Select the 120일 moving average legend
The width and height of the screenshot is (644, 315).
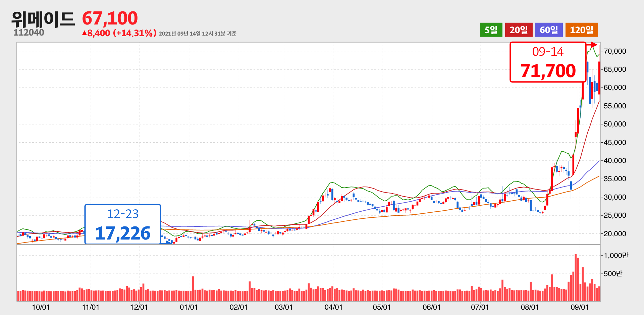coord(582,30)
